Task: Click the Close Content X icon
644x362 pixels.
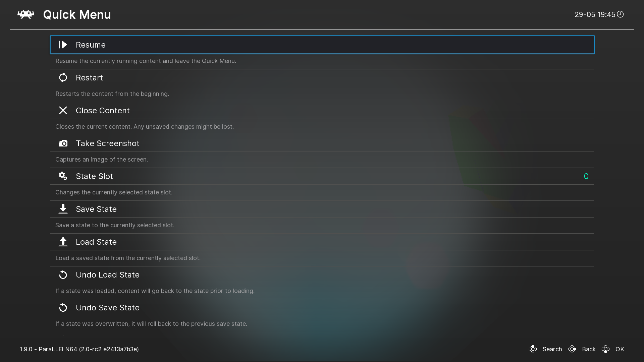Action: pos(63,110)
